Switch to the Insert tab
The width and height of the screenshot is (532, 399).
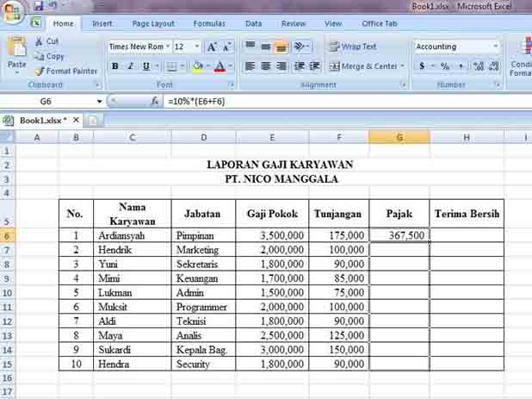click(x=102, y=24)
